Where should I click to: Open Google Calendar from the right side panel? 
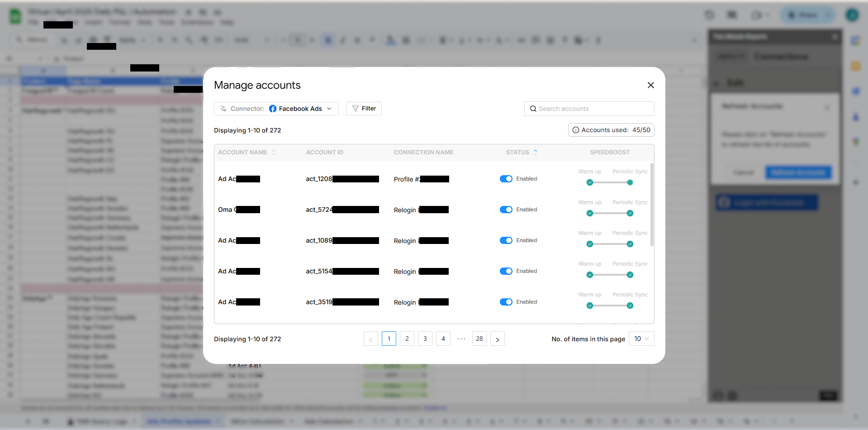click(855, 40)
